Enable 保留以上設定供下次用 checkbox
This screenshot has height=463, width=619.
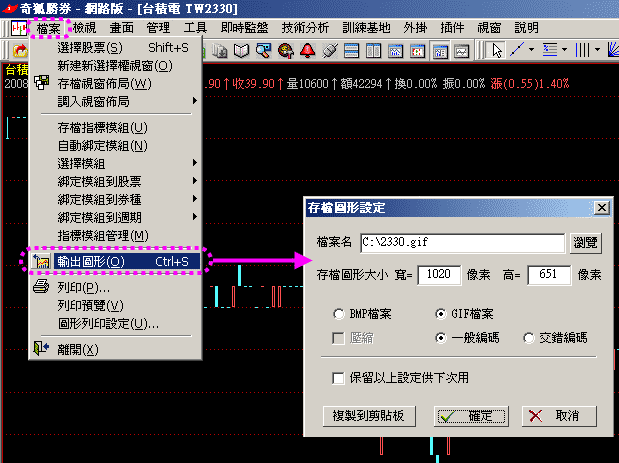tap(340, 377)
